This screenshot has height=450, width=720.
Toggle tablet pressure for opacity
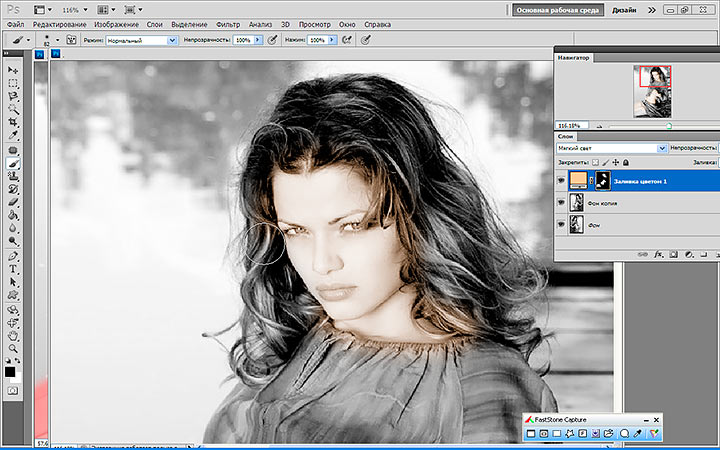click(273, 40)
